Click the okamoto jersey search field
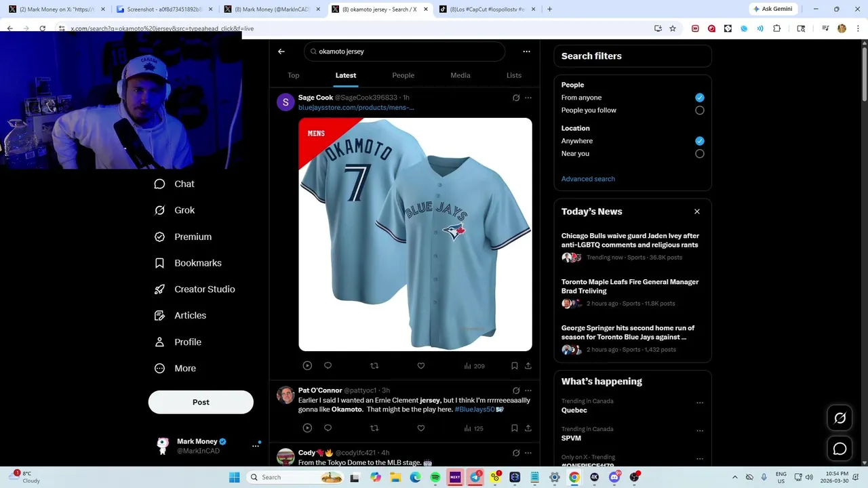The height and width of the screenshot is (488, 868). tap(404, 52)
